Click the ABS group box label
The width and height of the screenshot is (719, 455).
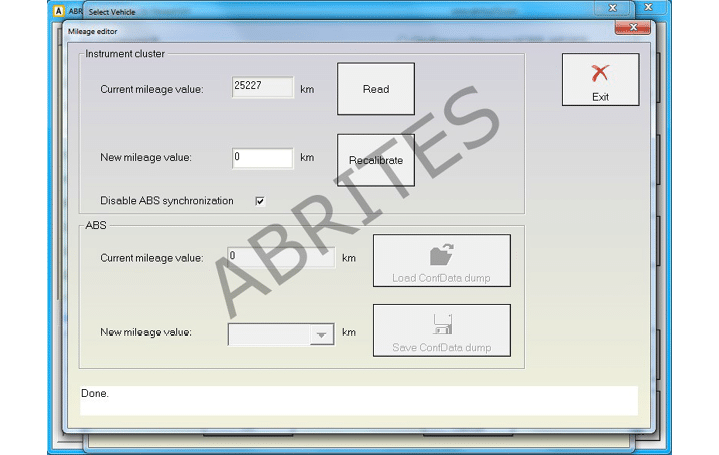click(x=96, y=226)
